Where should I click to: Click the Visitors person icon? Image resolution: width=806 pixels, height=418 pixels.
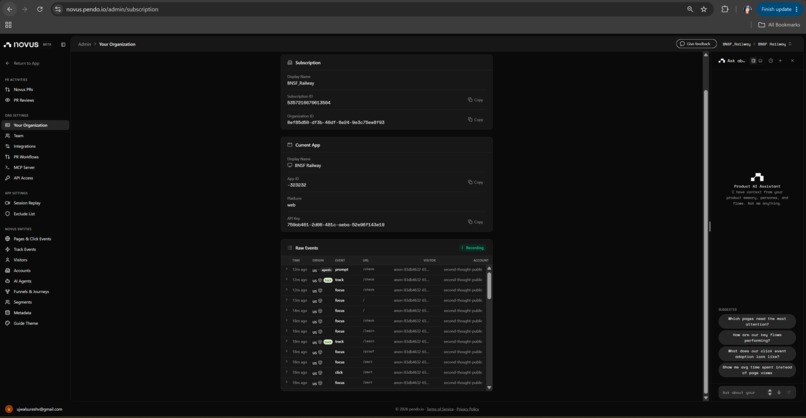pos(7,260)
